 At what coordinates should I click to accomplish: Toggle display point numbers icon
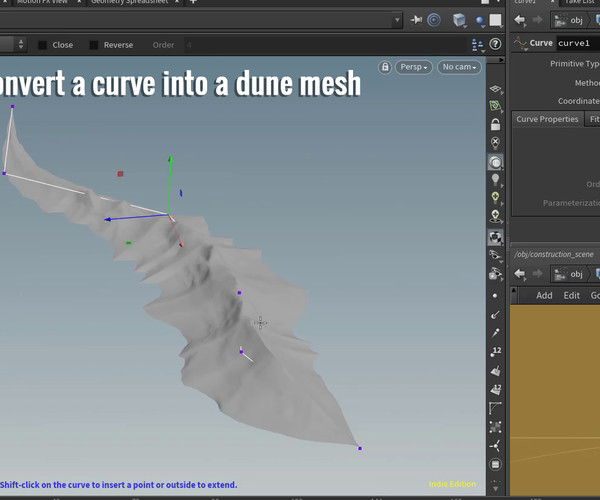pos(495,352)
